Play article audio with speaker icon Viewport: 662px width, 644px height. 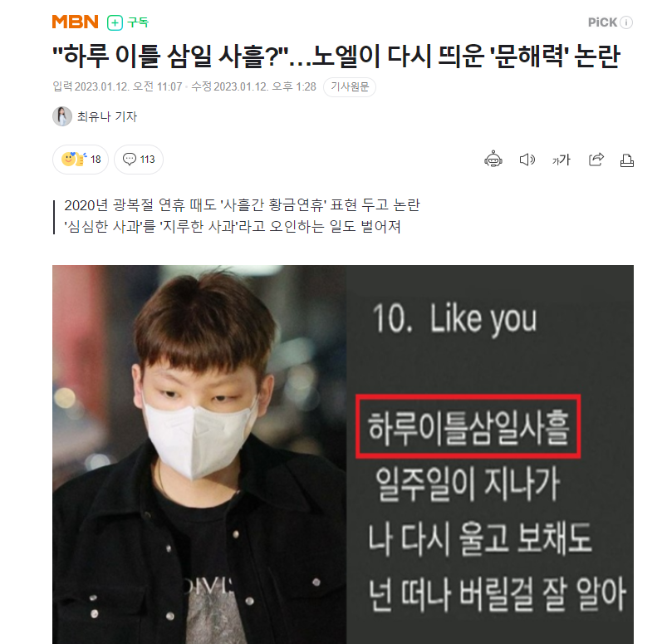pos(527,160)
